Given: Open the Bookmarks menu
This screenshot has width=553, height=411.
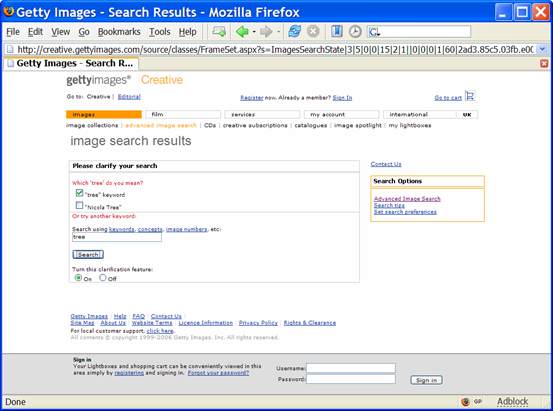Looking at the screenshot, I should pyautogui.click(x=119, y=32).
